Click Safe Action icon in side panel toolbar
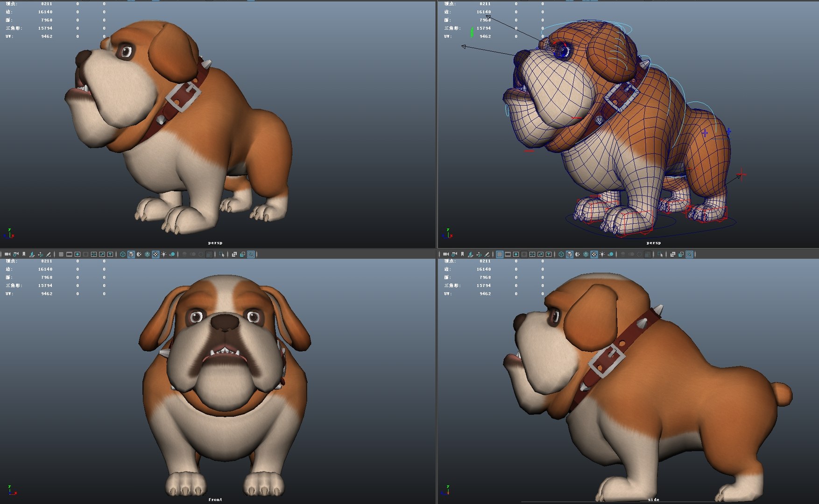 (x=541, y=254)
